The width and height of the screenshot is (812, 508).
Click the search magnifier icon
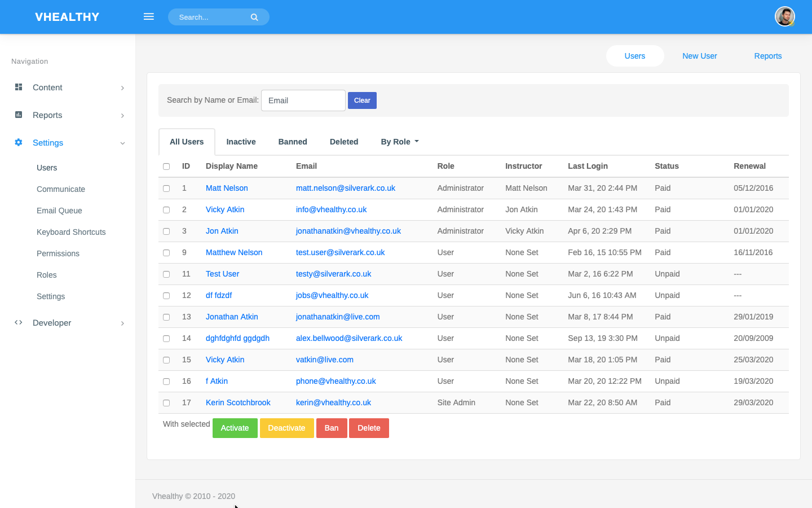[254, 17]
